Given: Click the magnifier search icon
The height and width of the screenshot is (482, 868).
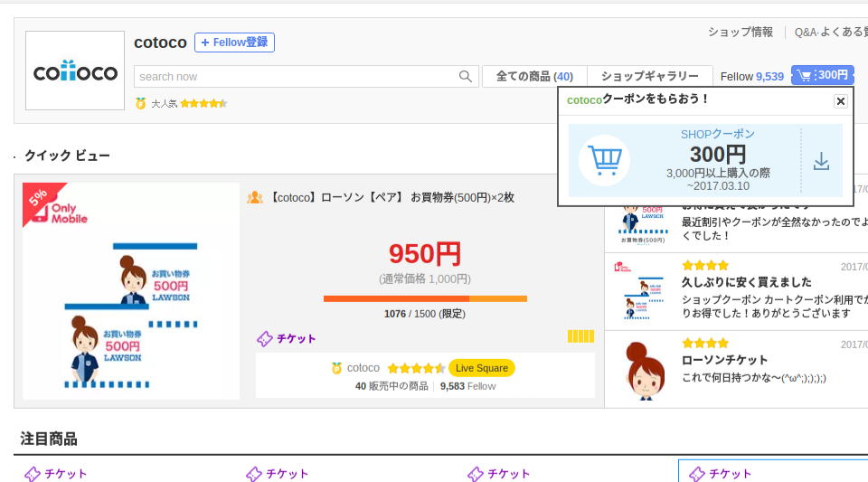Looking at the screenshot, I should click(466, 76).
